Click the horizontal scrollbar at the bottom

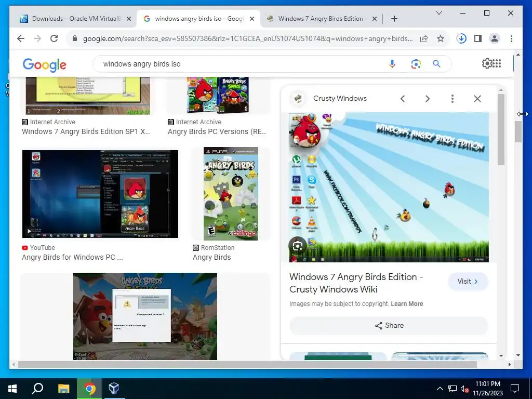click(247, 364)
